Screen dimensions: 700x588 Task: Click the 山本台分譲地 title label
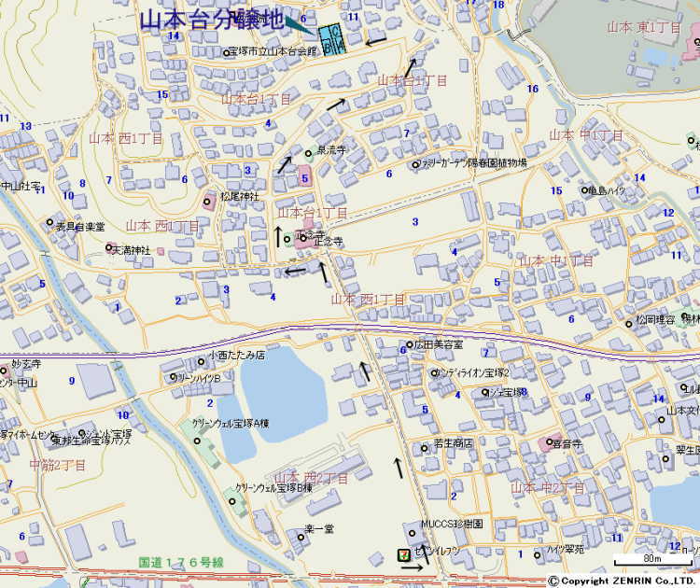pyautogui.click(x=210, y=19)
